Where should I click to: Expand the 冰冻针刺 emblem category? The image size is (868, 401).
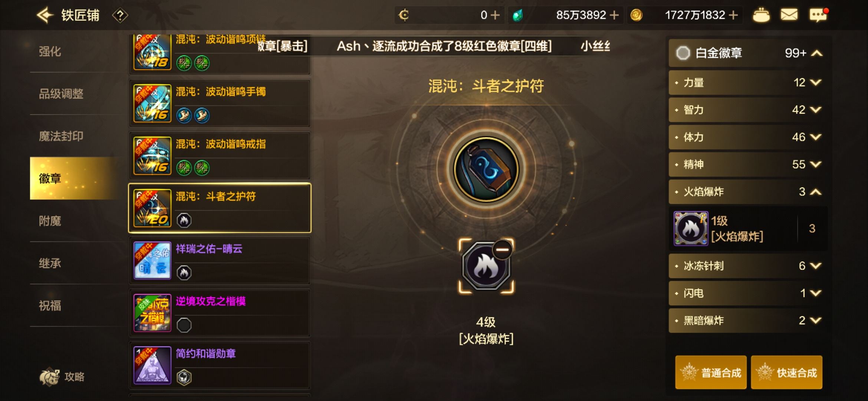748,266
